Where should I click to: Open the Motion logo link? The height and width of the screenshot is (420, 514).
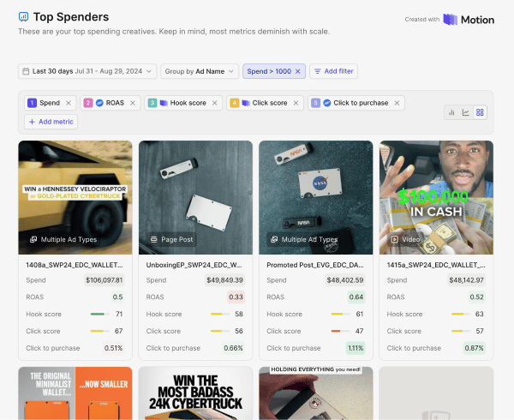point(469,20)
